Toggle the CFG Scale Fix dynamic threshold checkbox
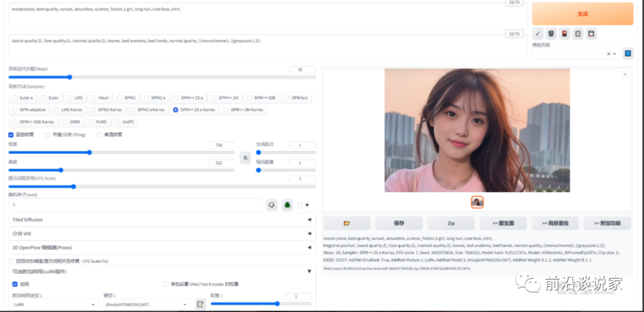Viewport: 644px width, 312px height. (x=11, y=261)
